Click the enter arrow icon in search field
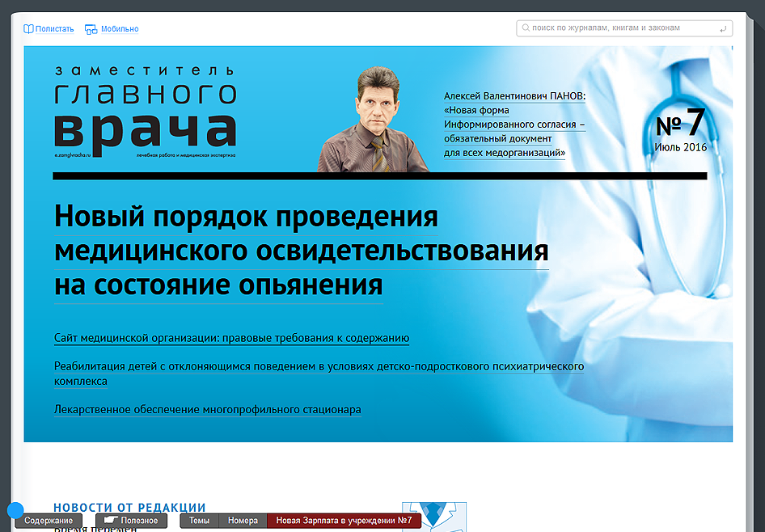 (x=722, y=29)
